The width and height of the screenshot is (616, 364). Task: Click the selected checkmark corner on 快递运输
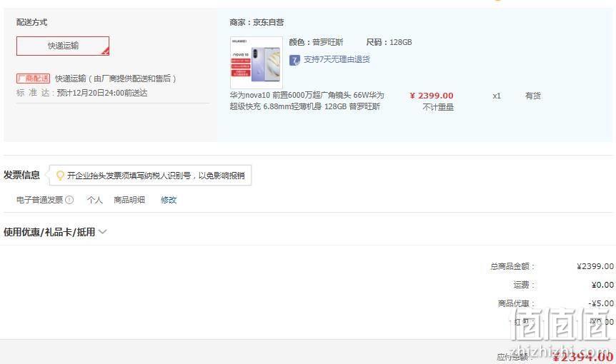[105, 51]
